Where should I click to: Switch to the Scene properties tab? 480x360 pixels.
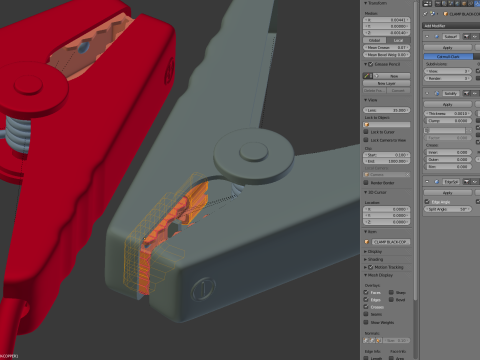(451, 4)
